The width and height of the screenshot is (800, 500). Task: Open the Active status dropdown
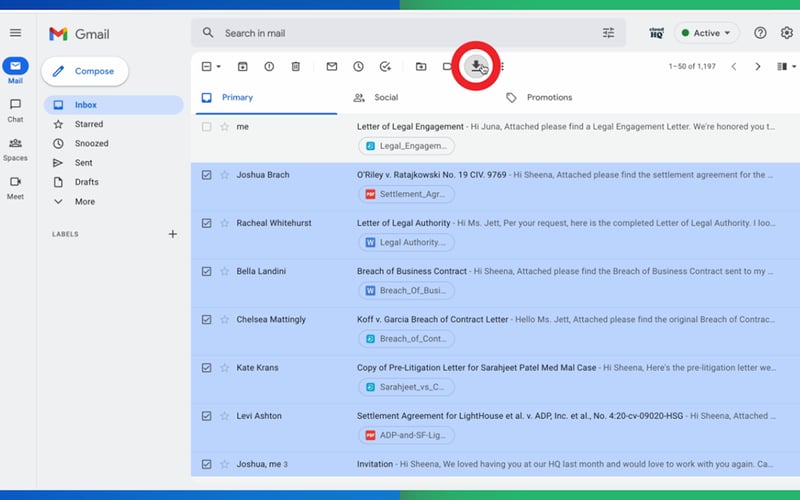point(706,33)
